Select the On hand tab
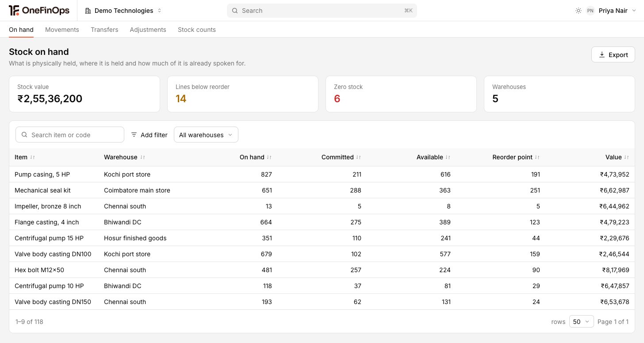Image resolution: width=644 pixels, height=343 pixels. coord(21,30)
